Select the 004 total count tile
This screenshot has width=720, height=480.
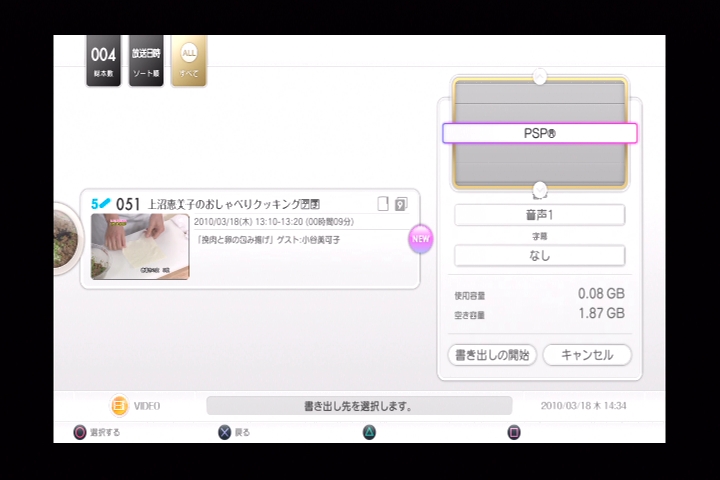[103, 61]
